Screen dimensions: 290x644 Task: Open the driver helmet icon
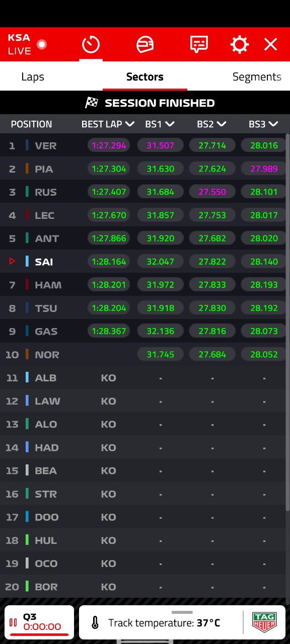coord(145,44)
